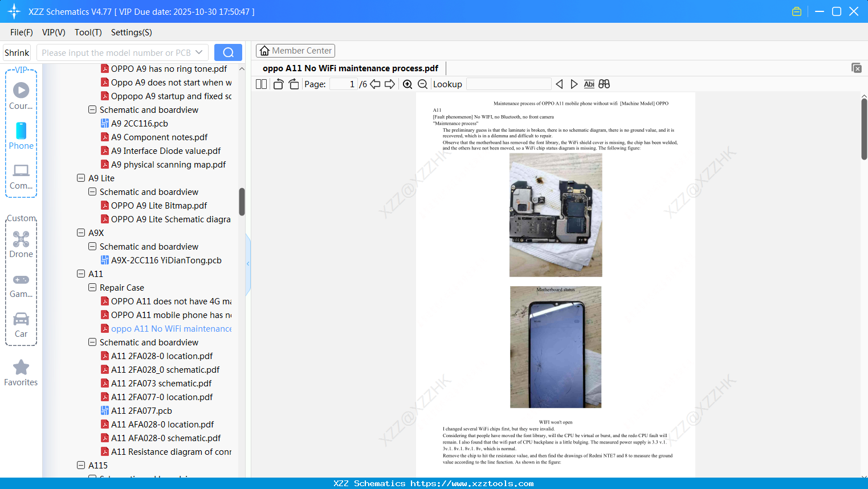The image size is (868, 489).
Task: Click the yellow VIP shop icon
Action: coord(797,11)
